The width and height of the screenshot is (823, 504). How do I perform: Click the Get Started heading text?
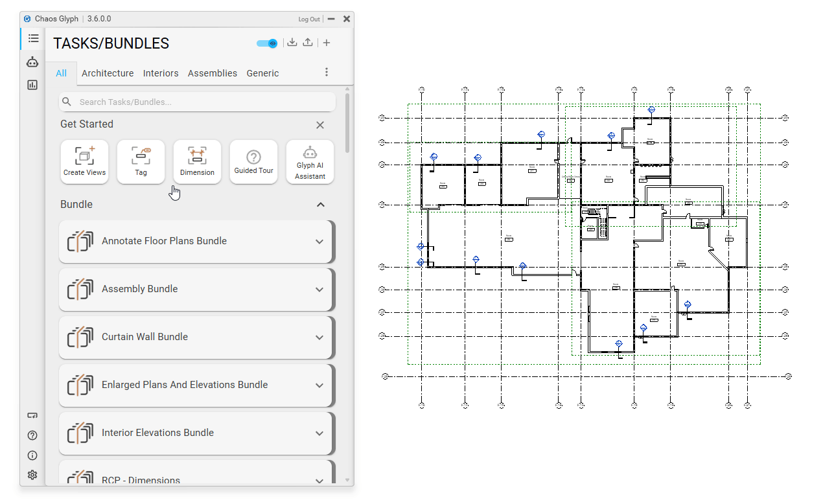click(x=87, y=124)
